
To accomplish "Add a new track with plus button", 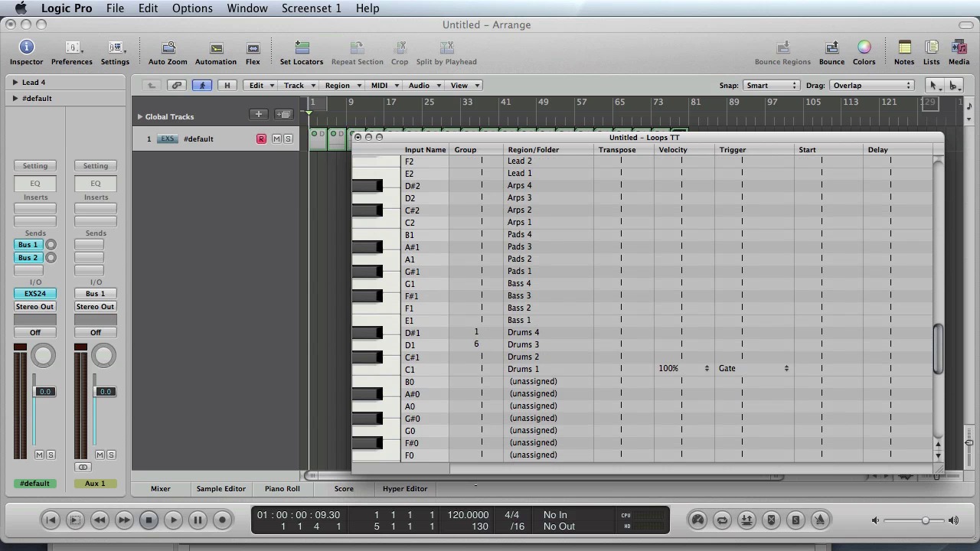I will click(x=259, y=115).
